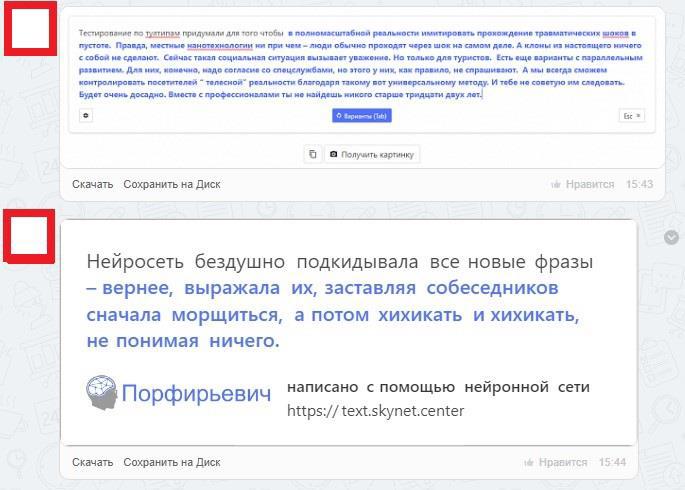Screen dimensions: 685x490
Task: Click the text.skynet.center URL
Action: [x=375, y=410]
